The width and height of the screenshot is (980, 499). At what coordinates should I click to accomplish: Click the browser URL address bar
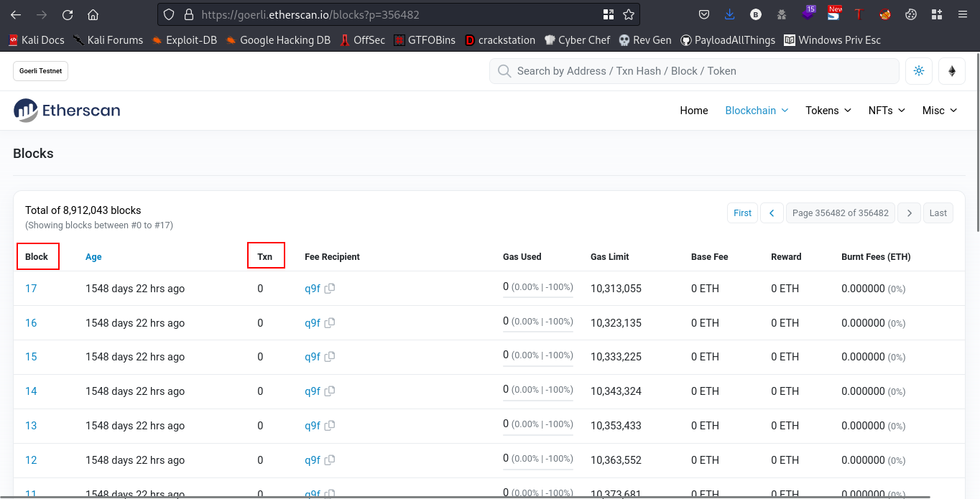click(399, 14)
